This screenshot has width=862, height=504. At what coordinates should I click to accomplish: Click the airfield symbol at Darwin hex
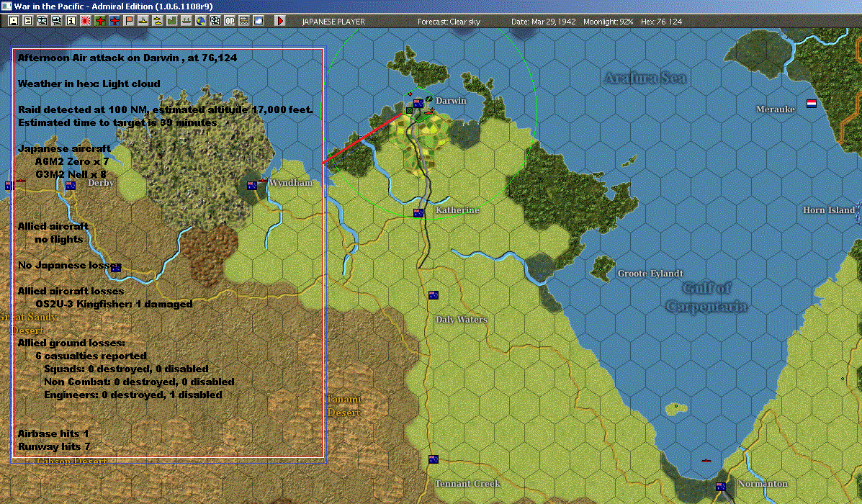tap(428, 99)
